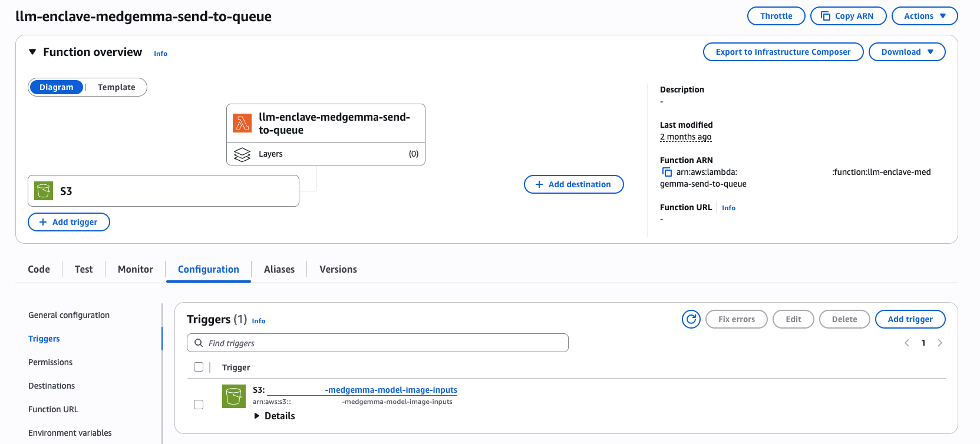Switch to Diagram view
This screenshot has height=444, width=980.
[x=57, y=87]
